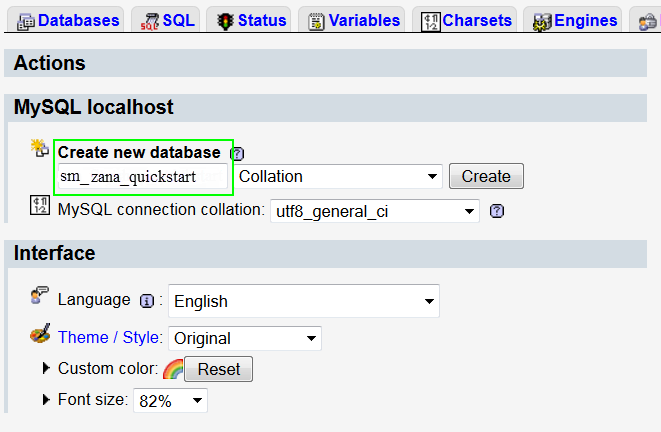661x432 pixels.
Task: Click the Theme / Style link
Action: click(109, 338)
